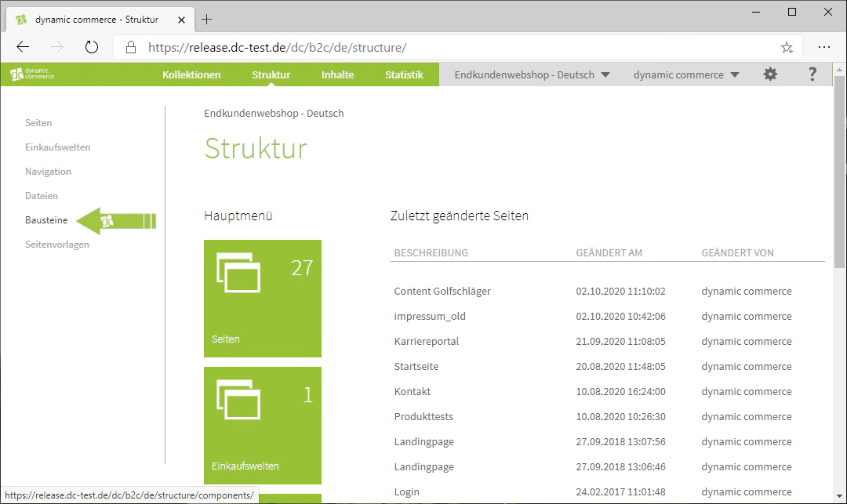847x504 pixels.
Task: Close the dynamic commerce - Struktur tab
Action: (x=181, y=20)
